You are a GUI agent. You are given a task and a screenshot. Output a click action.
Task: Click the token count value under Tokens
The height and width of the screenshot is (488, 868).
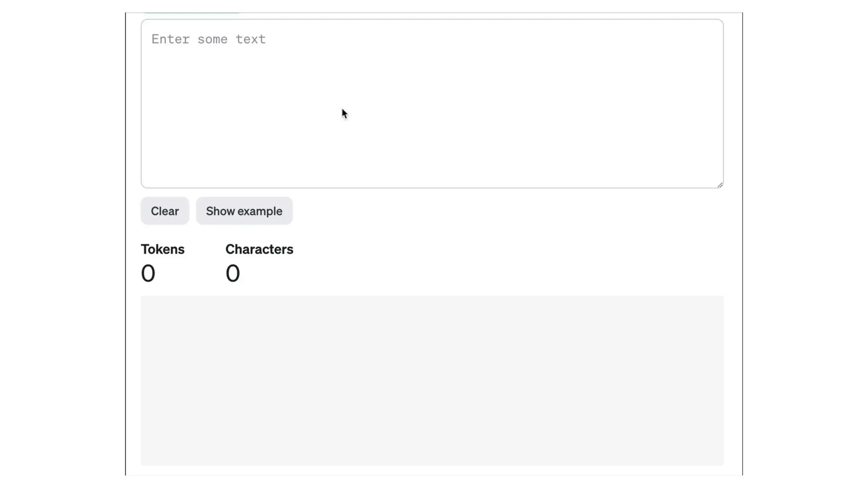point(148,273)
